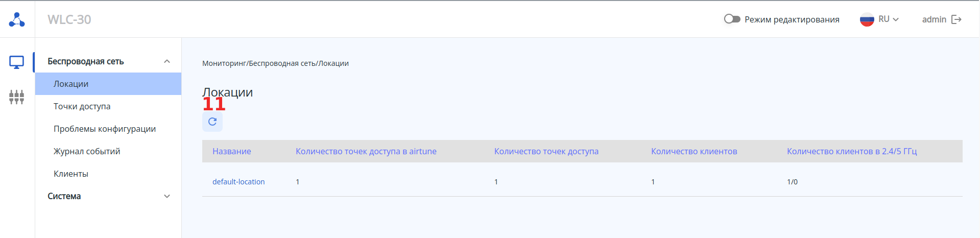Expand the Система menu section
Image resolution: width=980 pixels, height=238 pixels.
pos(166,196)
